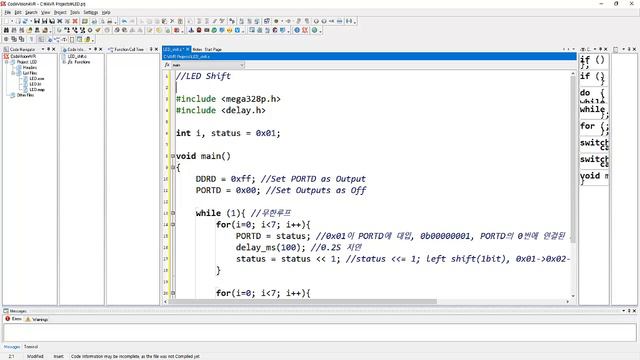Show the Warnings list in Messages
This screenshot has height=360, width=640.
coord(37,319)
